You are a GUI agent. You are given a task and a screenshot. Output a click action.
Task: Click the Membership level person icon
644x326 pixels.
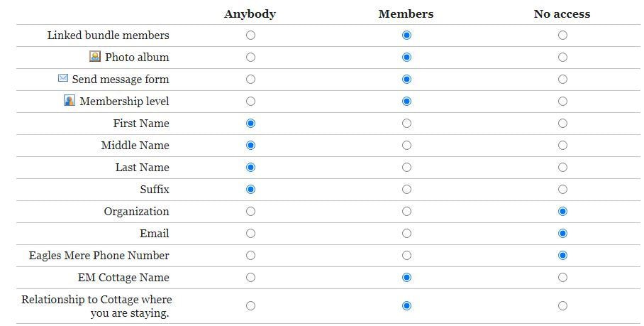point(70,100)
